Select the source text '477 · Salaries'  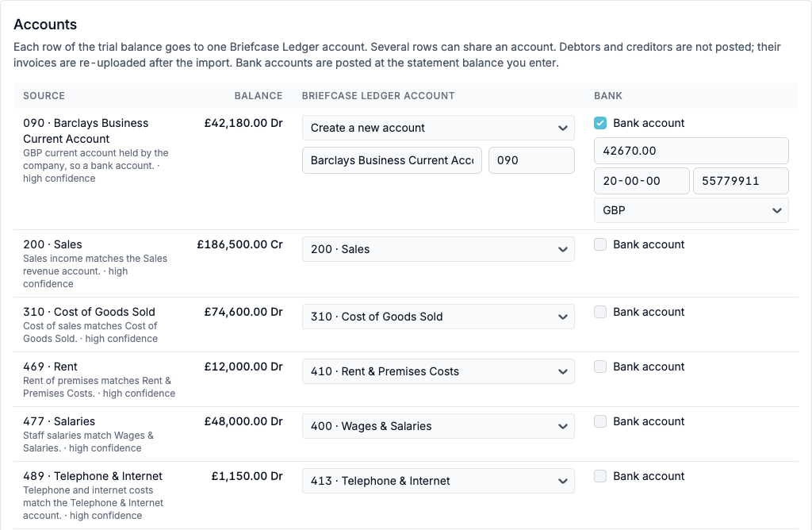point(59,421)
